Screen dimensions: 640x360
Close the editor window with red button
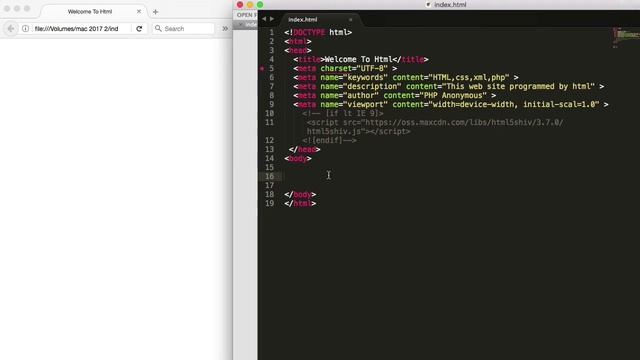(240, 4)
